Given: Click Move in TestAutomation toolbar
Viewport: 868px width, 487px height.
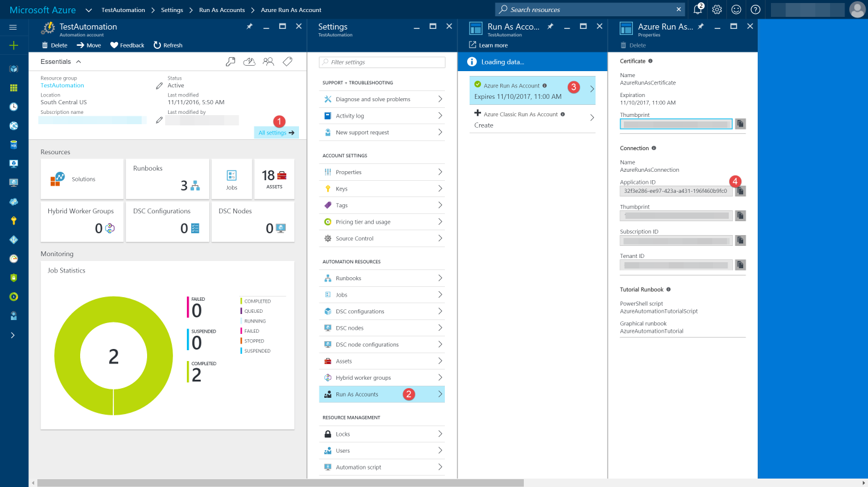Looking at the screenshot, I should pos(89,45).
